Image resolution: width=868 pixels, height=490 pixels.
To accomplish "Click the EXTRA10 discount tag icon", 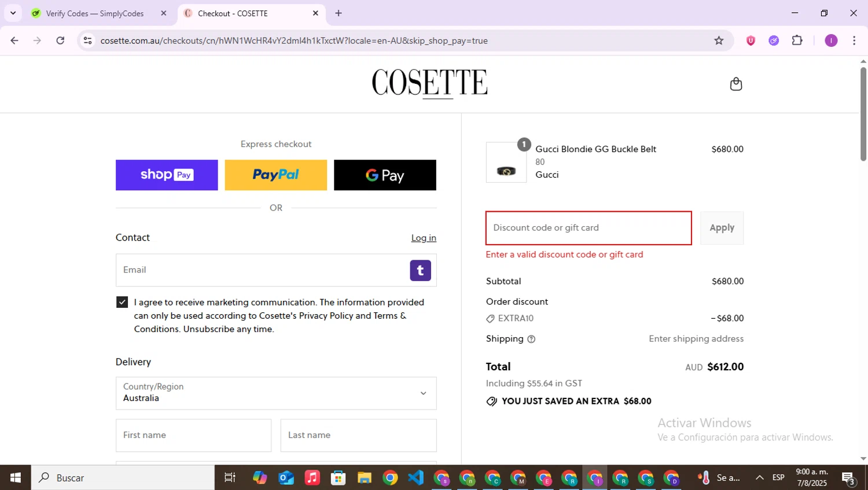I will [490, 319].
